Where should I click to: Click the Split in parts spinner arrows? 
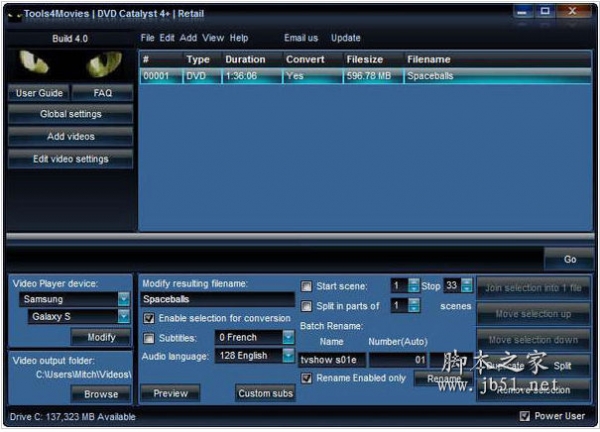tap(414, 305)
